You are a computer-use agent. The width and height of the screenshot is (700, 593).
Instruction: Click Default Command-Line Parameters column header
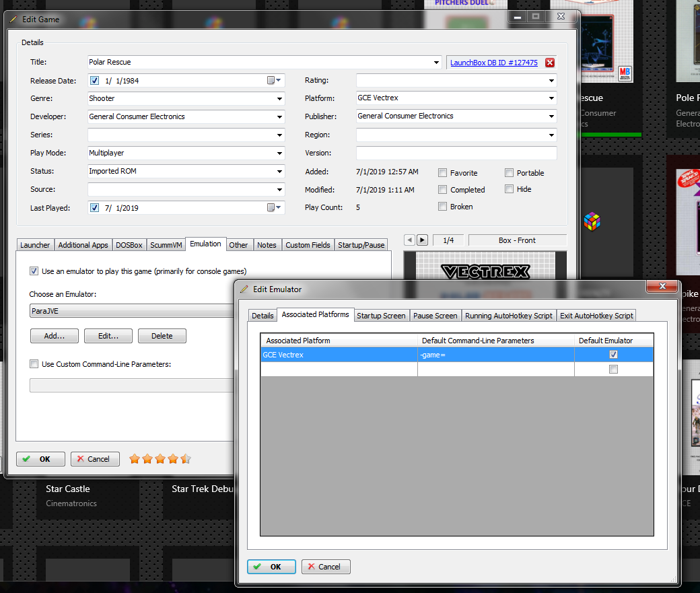click(496, 341)
